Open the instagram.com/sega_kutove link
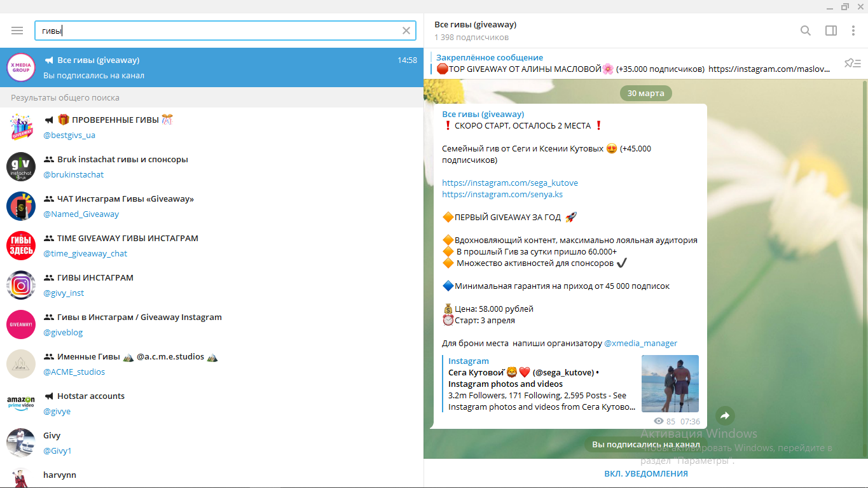The image size is (868, 488). coord(510,183)
